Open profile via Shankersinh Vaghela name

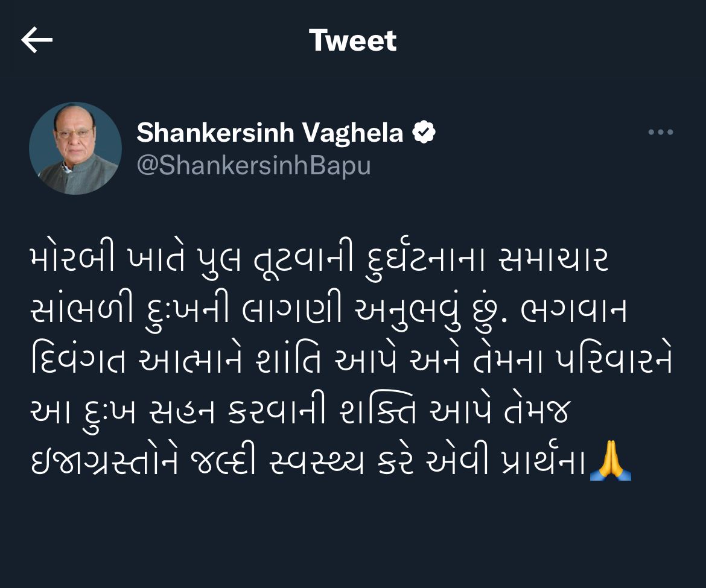[x=270, y=133]
